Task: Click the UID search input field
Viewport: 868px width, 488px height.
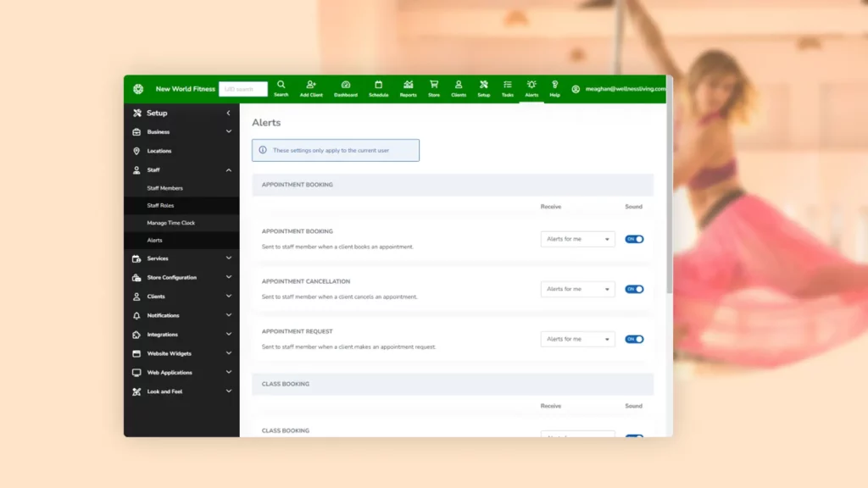Action: click(242, 89)
